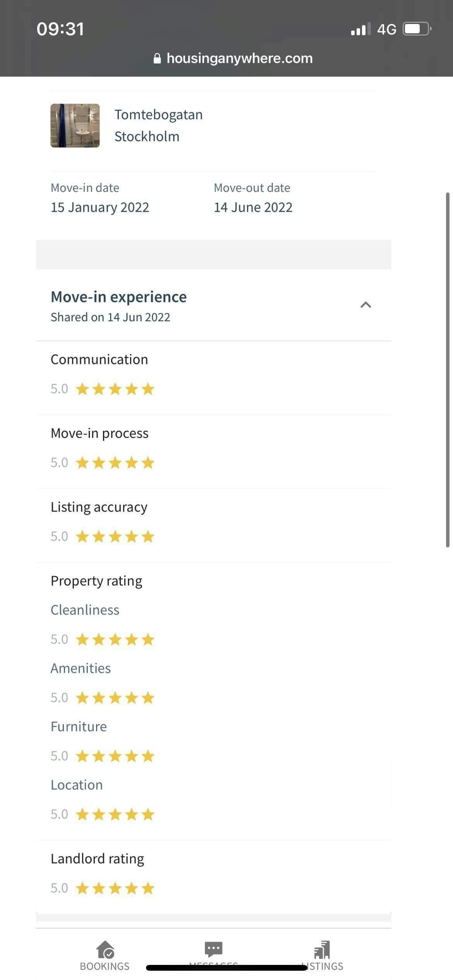This screenshot has width=453, height=980.
Task: Tap the cellular signal bars icon
Action: (x=360, y=29)
